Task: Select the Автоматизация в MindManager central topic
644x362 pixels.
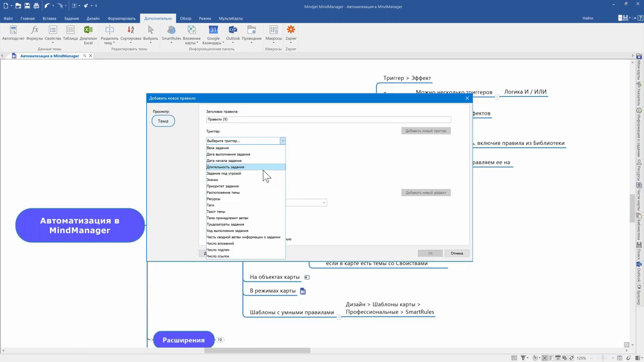Action: click(80, 226)
